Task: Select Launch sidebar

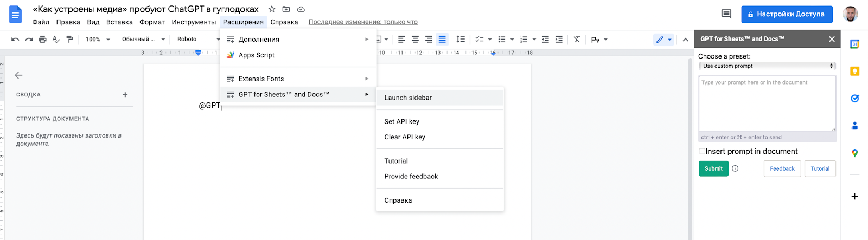Action: pos(440,98)
